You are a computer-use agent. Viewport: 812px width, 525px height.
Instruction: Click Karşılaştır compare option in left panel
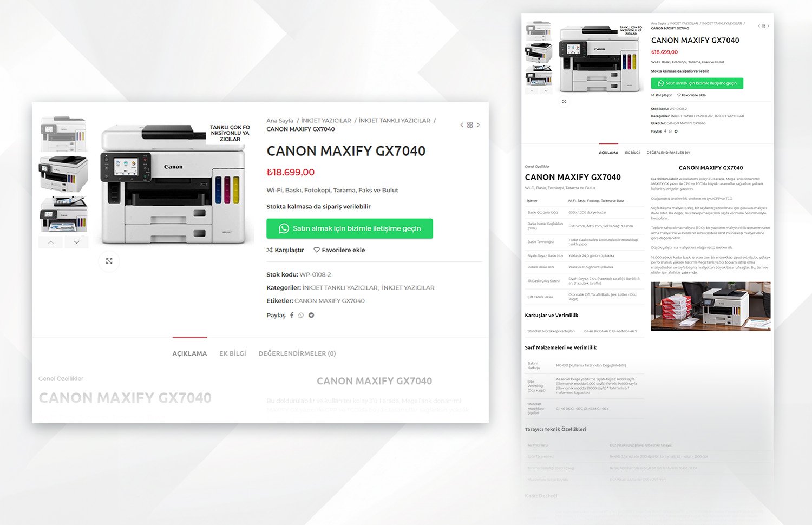(285, 250)
